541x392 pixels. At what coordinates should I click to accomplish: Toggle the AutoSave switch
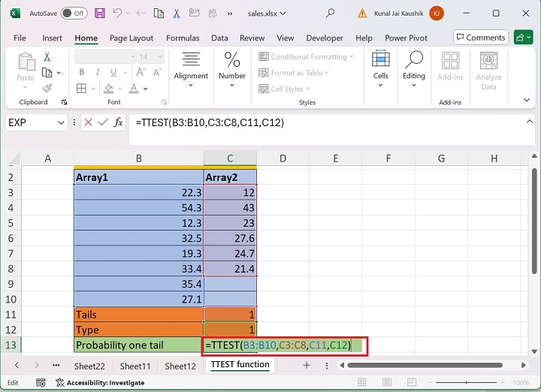[73, 14]
